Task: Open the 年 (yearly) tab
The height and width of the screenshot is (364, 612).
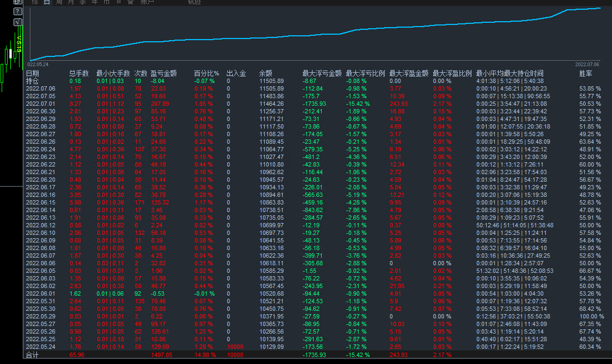Action: (94, 2)
